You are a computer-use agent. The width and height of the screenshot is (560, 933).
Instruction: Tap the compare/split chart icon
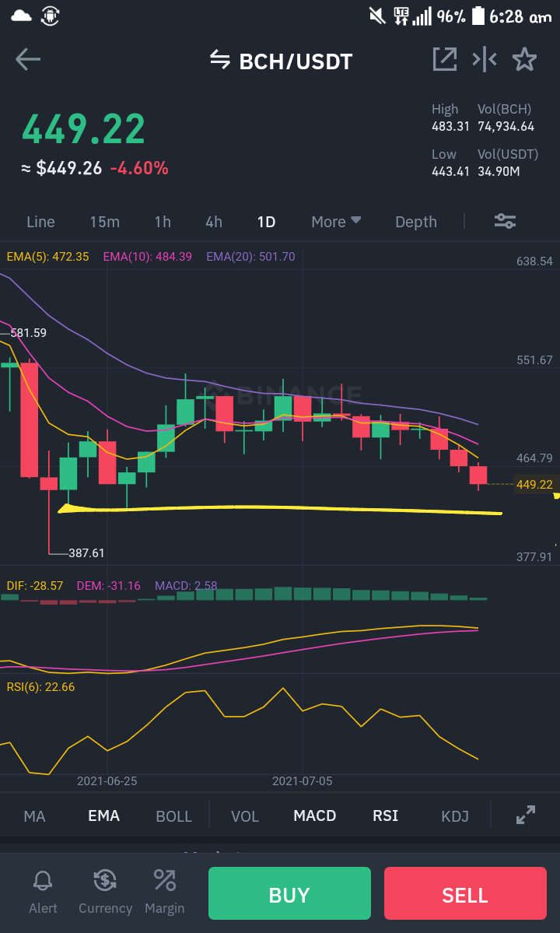tap(485, 59)
